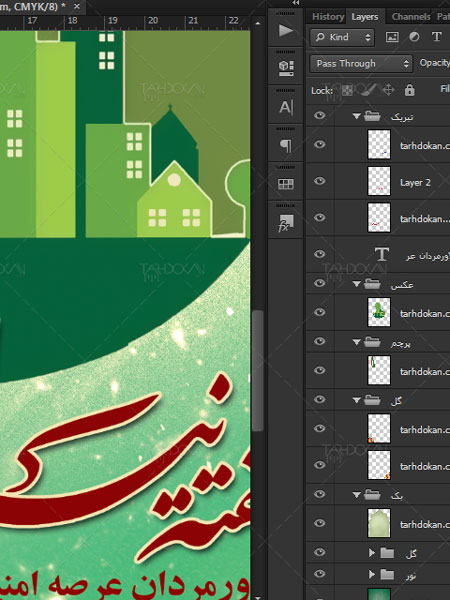Select first layer thumbnail under تبریک group

coord(379,144)
